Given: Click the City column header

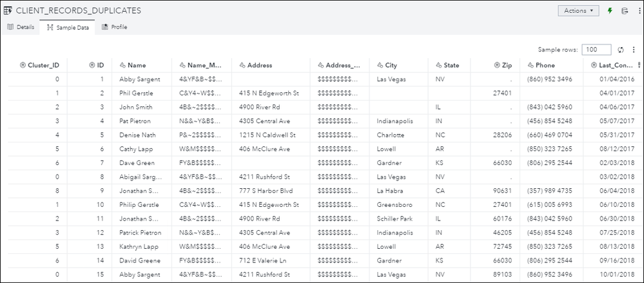Looking at the screenshot, I should click(399, 65).
